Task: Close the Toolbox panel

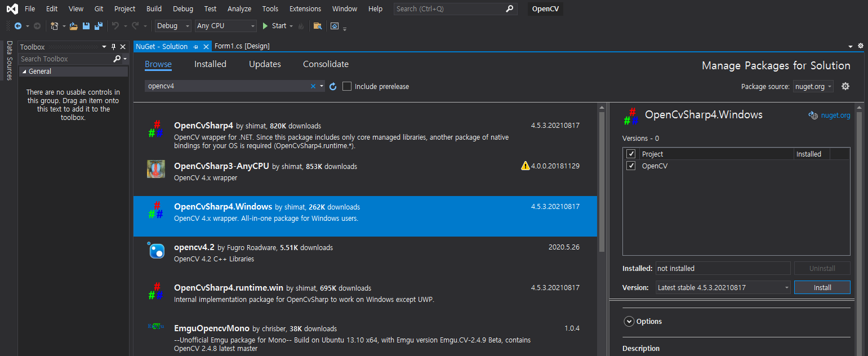Action: click(123, 47)
